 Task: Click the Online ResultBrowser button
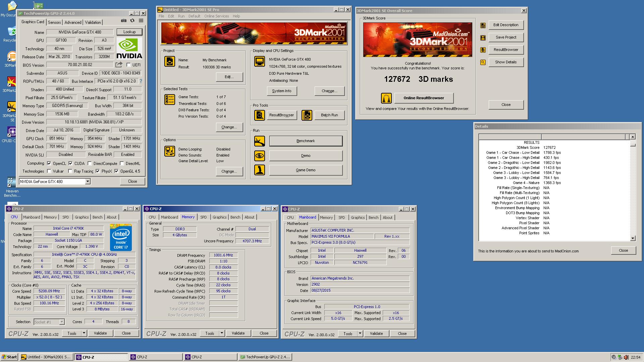424,98
